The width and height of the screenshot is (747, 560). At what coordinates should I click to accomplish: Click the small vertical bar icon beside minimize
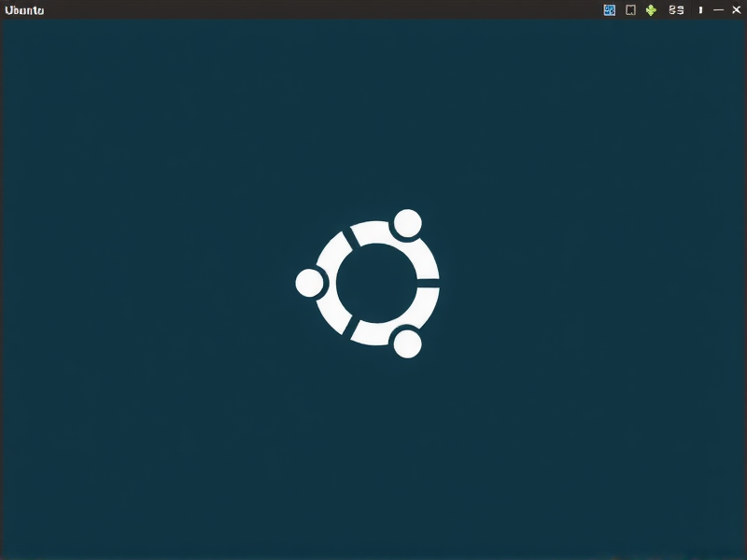tap(700, 9)
